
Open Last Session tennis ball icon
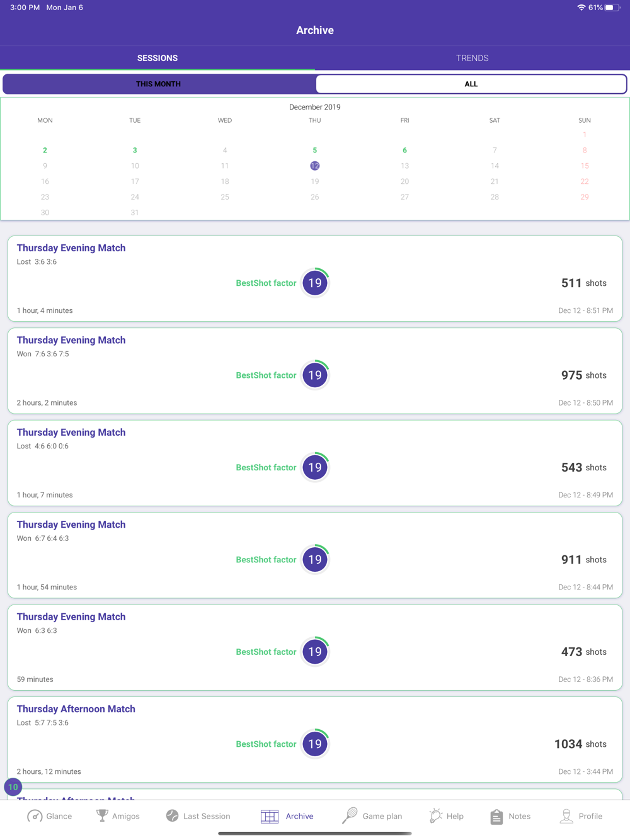click(172, 816)
